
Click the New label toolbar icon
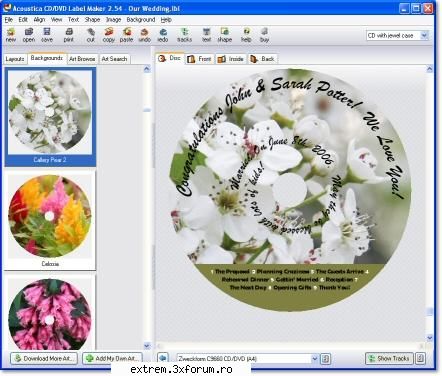pyautogui.click(x=11, y=35)
